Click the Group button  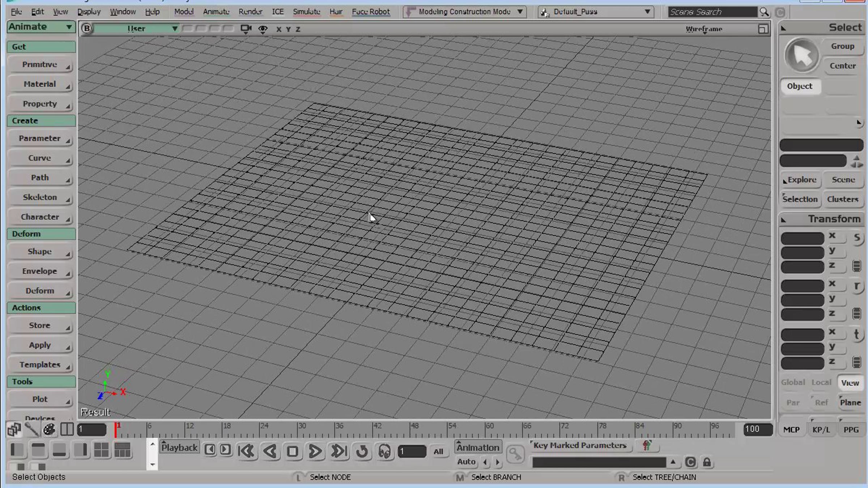point(843,46)
